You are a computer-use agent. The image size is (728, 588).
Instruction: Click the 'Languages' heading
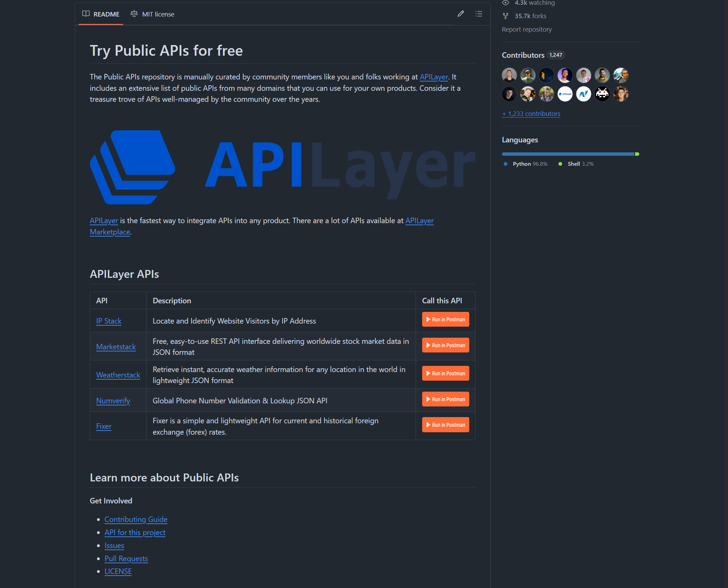point(520,140)
